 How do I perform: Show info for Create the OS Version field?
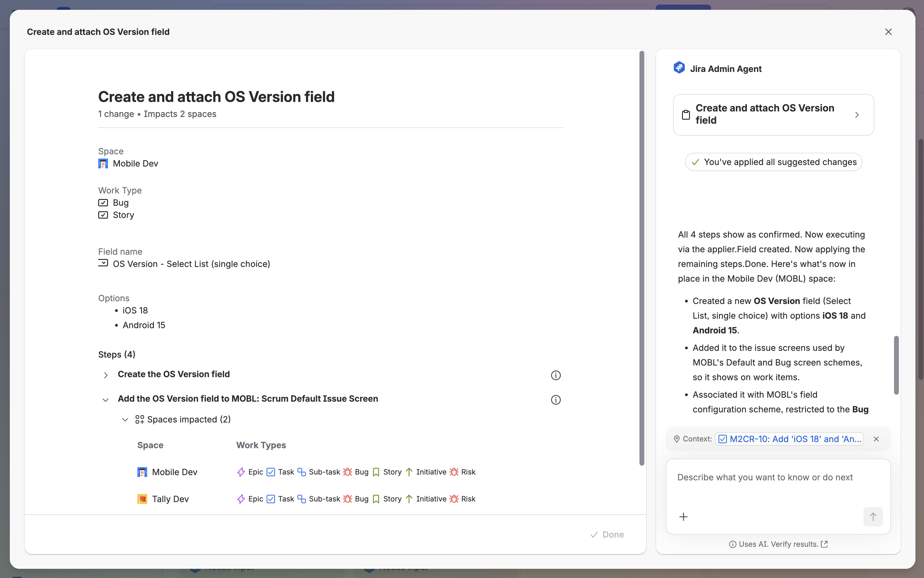pos(555,375)
